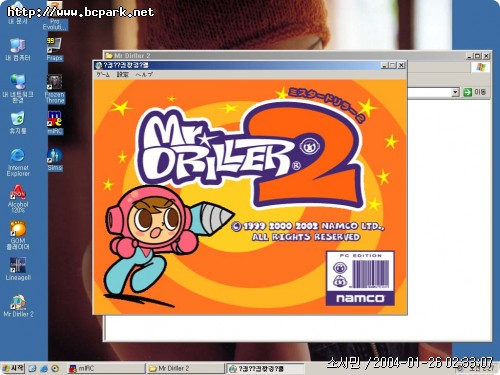The image size is (500, 375).
Task: Launch the GOM Player desktop icon
Action: [x=18, y=235]
